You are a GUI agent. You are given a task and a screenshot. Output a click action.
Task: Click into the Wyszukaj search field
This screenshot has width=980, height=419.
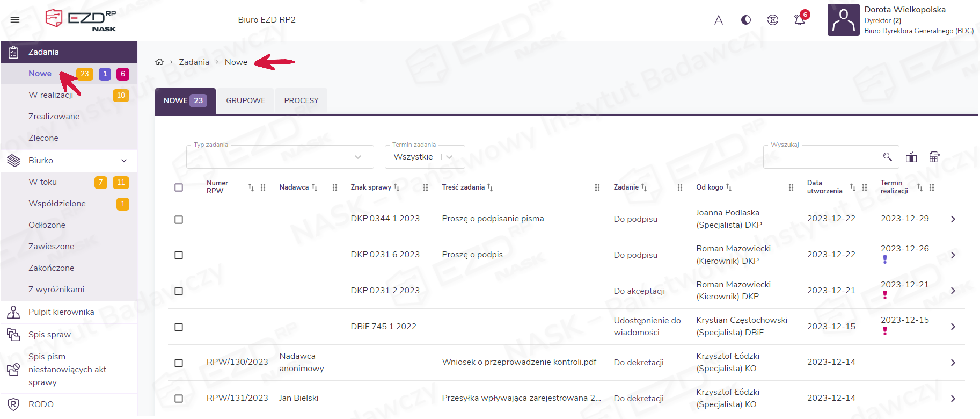821,157
